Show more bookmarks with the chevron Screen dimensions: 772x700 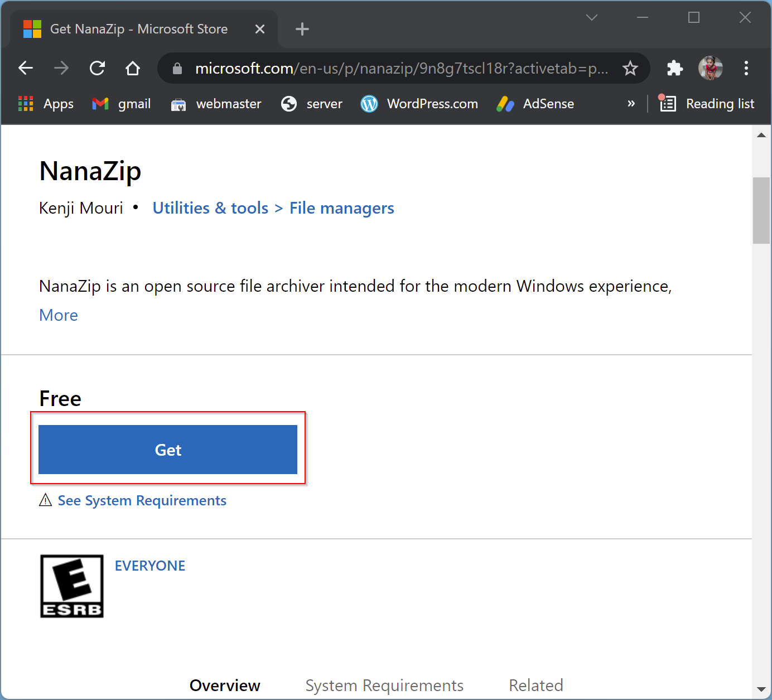pos(631,104)
